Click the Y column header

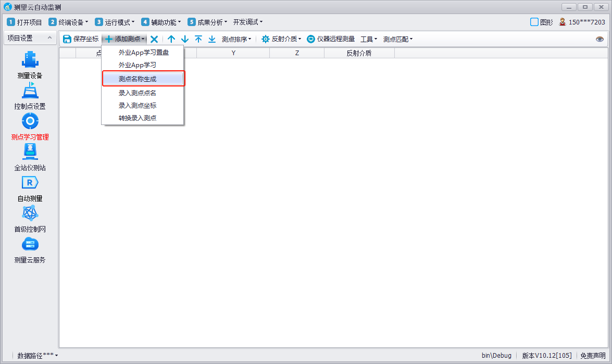[233, 53]
